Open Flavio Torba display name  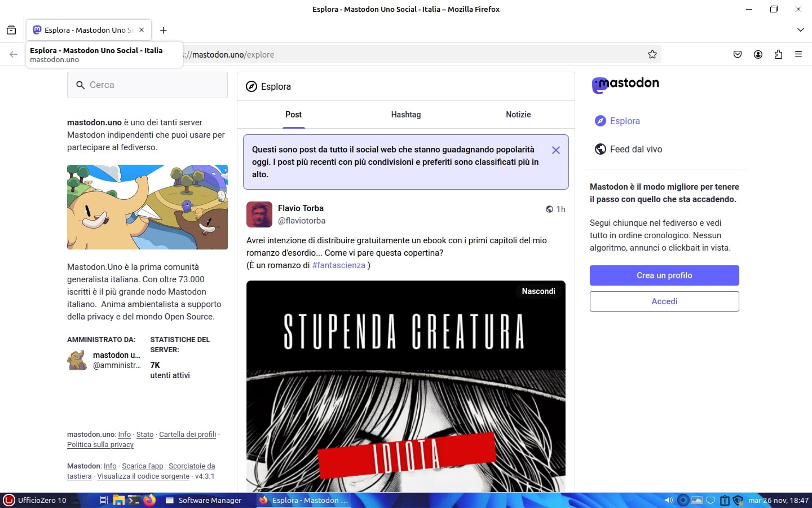click(301, 208)
